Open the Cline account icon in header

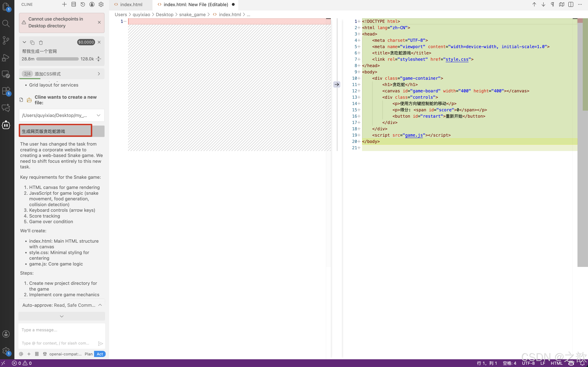[92, 4]
